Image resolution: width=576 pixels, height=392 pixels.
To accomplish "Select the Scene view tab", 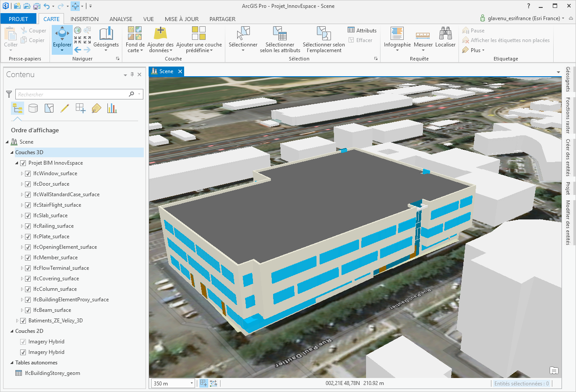I will (x=166, y=71).
